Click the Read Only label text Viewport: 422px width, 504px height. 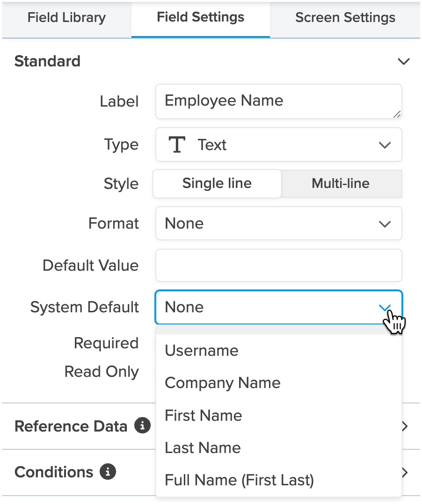tap(102, 372)
